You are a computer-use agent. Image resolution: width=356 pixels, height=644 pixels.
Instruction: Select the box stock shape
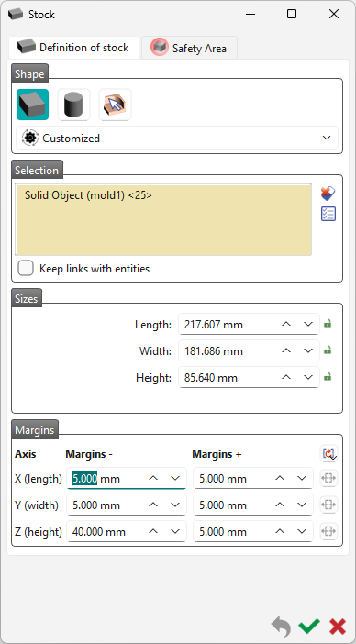click(x=32, y=105)
